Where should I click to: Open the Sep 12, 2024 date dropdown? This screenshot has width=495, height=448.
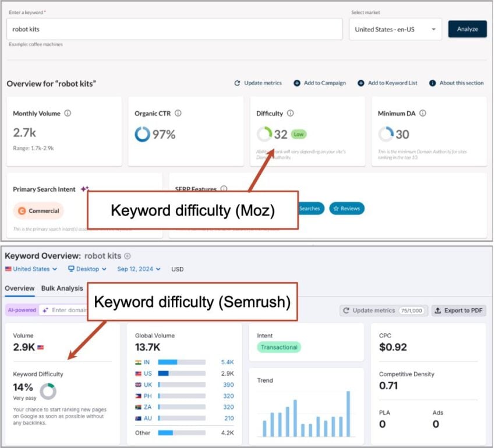[139, 269]
